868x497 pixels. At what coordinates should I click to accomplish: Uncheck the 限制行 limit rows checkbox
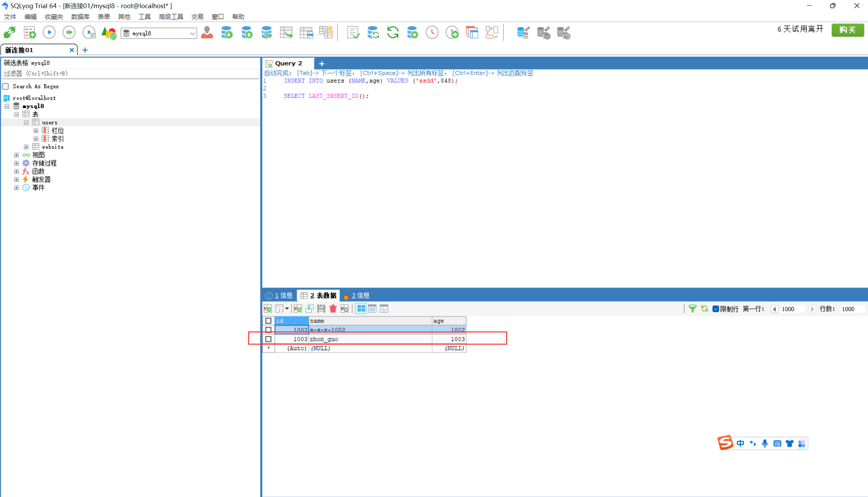(716, 309)
